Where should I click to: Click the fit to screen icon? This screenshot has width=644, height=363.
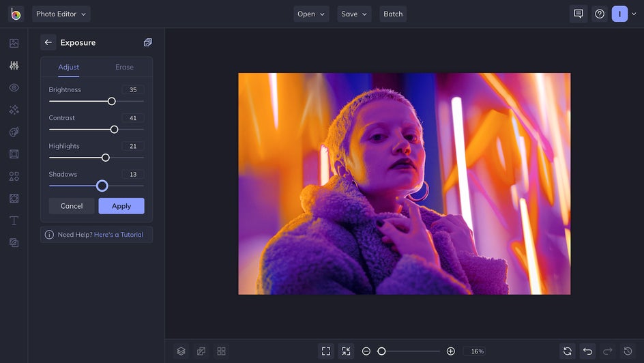click(x=326, y=351)
